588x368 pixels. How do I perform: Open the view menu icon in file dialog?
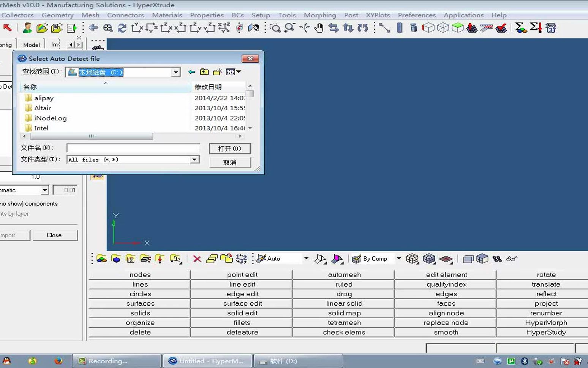coord(233,72)
